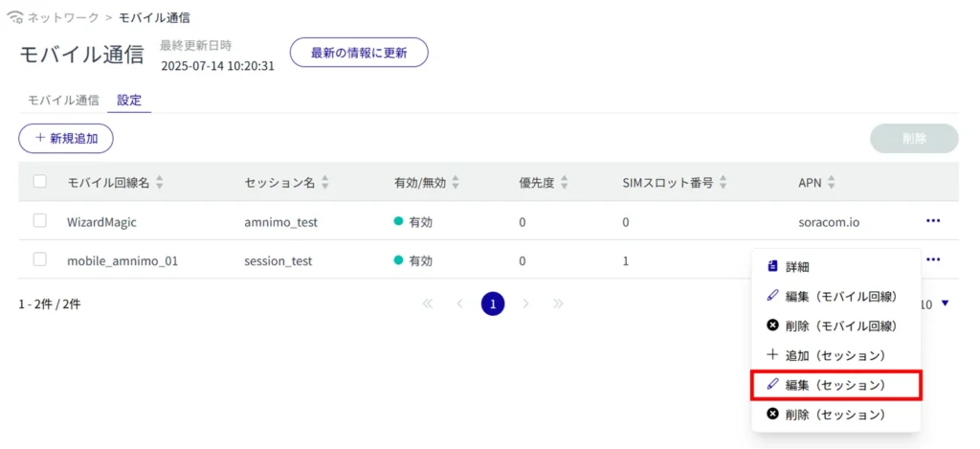Click the 新規追加 button

pyautogui.click(x=66, y=138)
